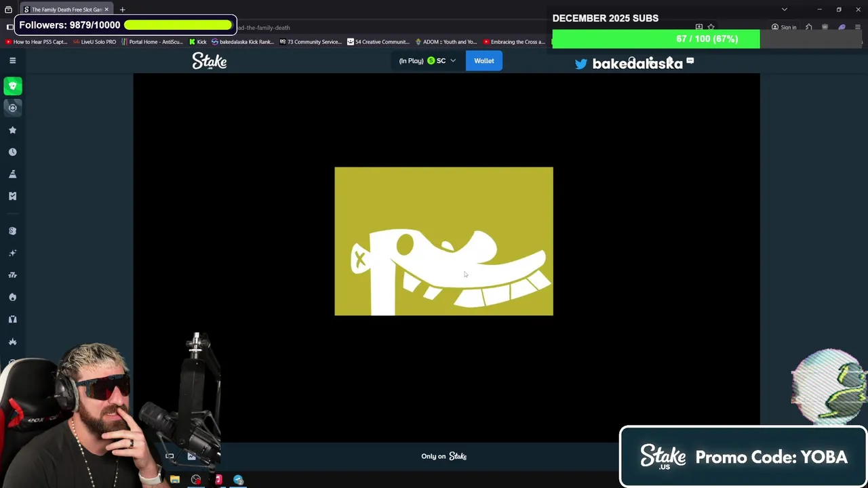Open File Explorer from taskbar

[x=175, y=480]
